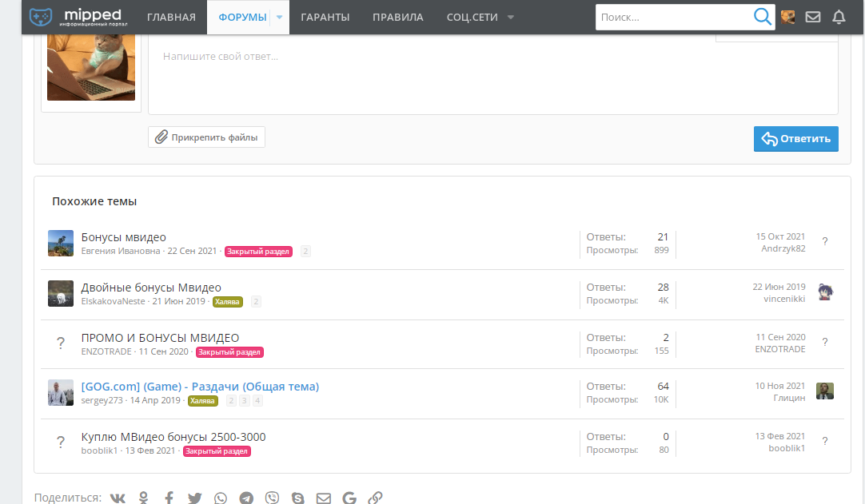Click last post date 15 Окт 2021

point(780,236)
